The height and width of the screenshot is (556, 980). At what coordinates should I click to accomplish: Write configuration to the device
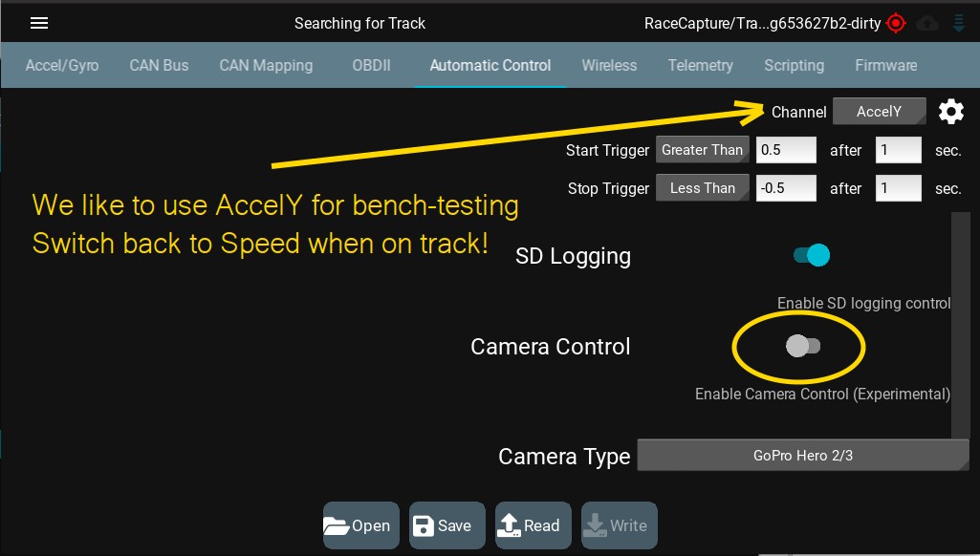(x=620, y=525)
